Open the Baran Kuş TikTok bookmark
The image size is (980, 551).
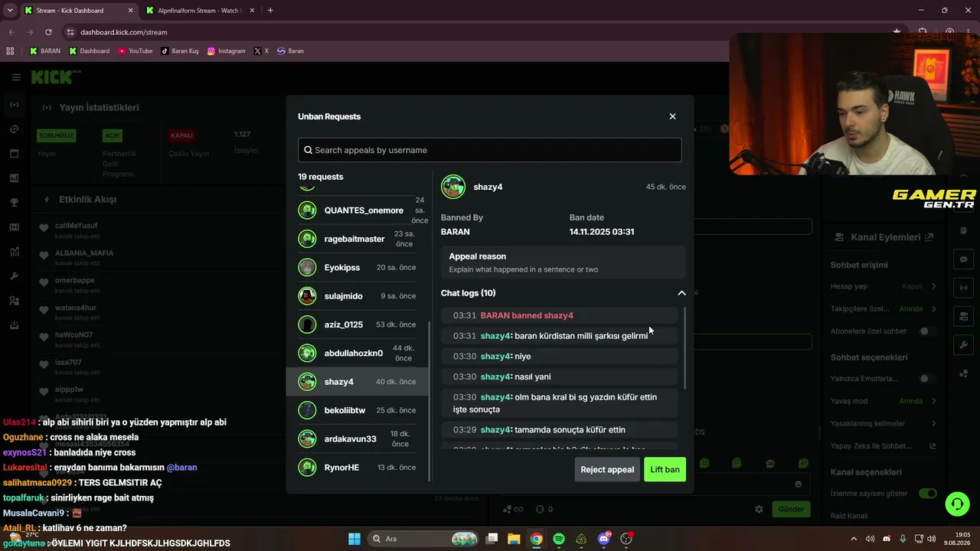[180, 51]
